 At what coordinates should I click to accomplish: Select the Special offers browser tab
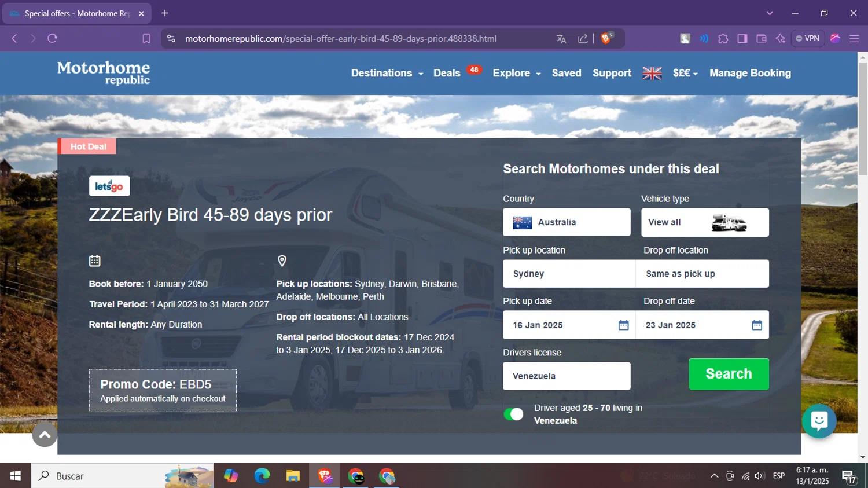pos(77,13)
